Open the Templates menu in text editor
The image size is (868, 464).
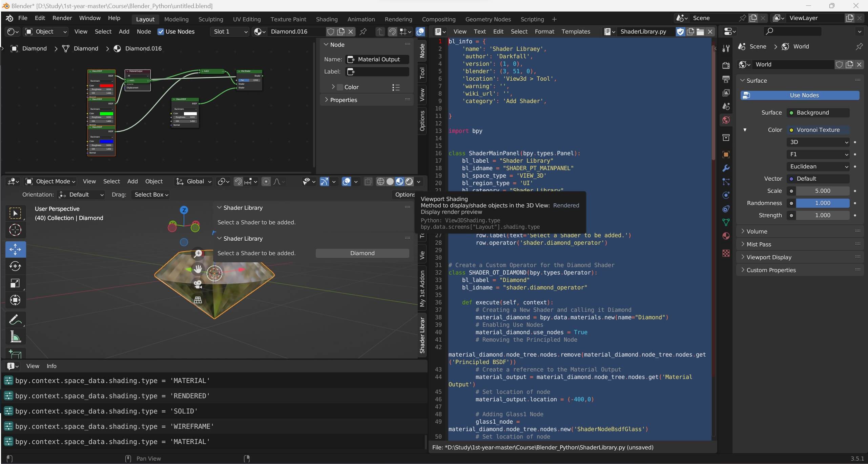click(x=576, y=32)
